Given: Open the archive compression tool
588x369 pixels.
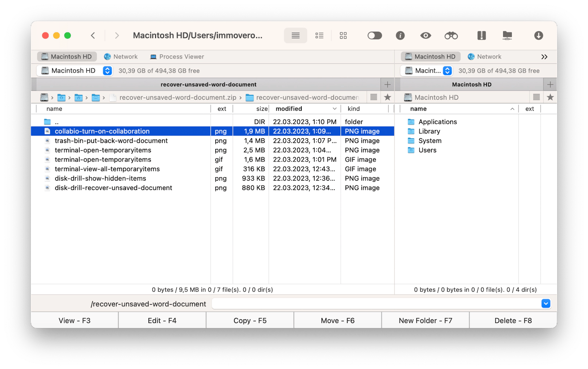Looking at the screenshot, I should click(481, 35).
